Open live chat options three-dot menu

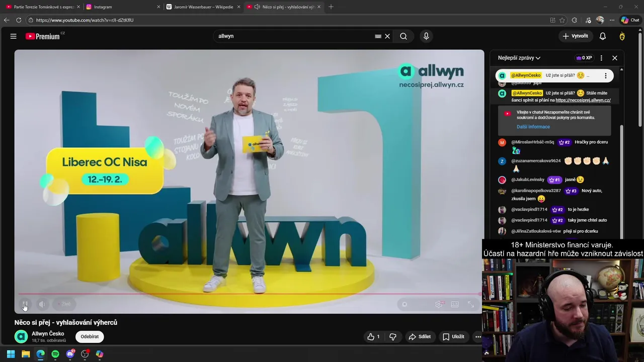[601, 58]
